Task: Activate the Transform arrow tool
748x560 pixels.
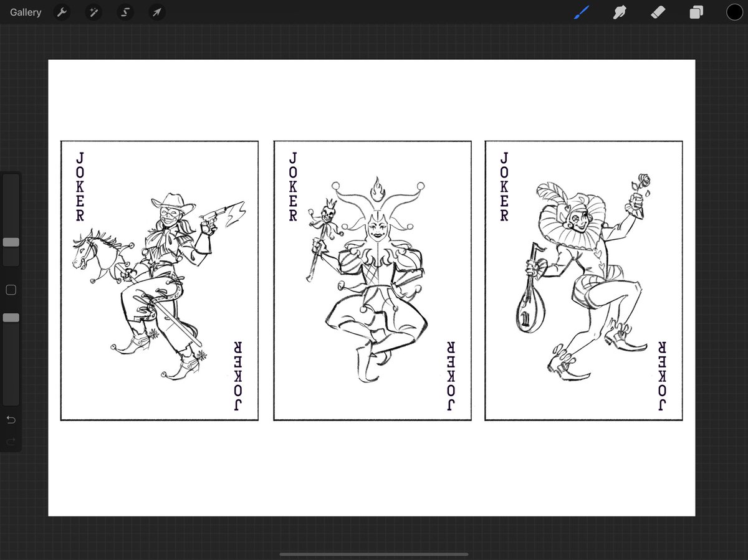Action: pos(157,12)
